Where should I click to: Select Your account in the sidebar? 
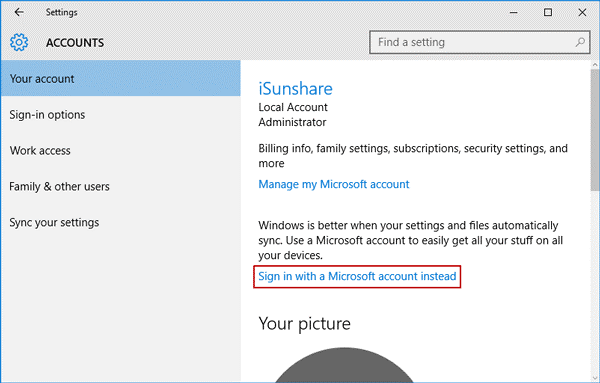[121, 78]
